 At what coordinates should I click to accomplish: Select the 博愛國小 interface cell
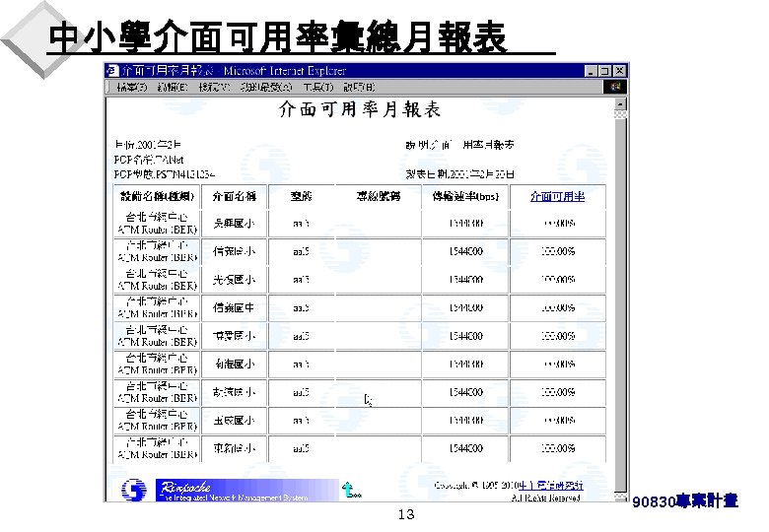[234, 336]
